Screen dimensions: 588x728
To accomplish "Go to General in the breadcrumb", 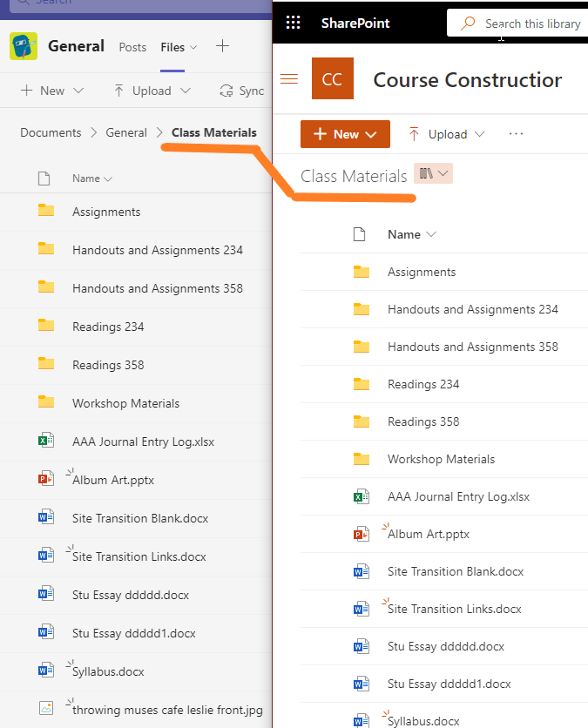I will (126, 132).
